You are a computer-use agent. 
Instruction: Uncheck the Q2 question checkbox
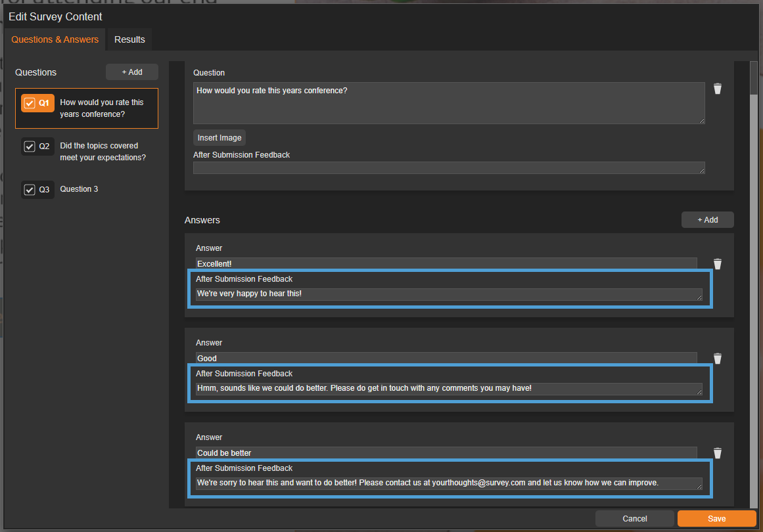click(29, 146)
